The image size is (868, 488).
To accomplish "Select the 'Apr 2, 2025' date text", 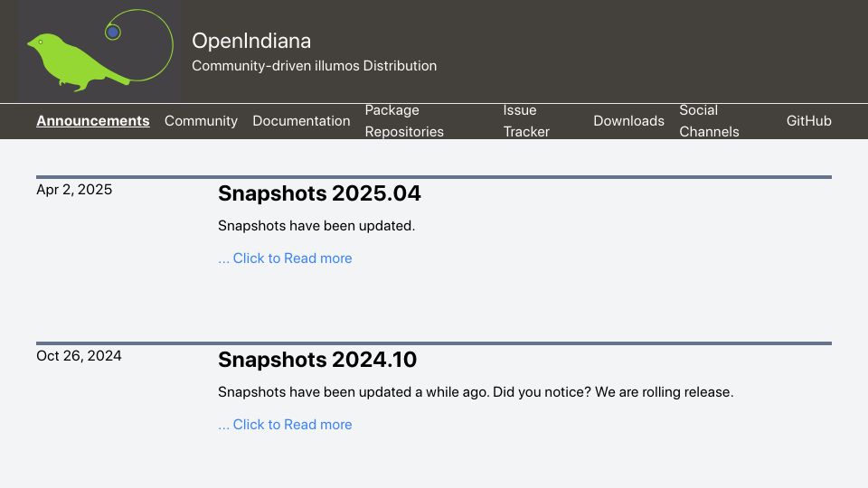I will tap(74, 190).
